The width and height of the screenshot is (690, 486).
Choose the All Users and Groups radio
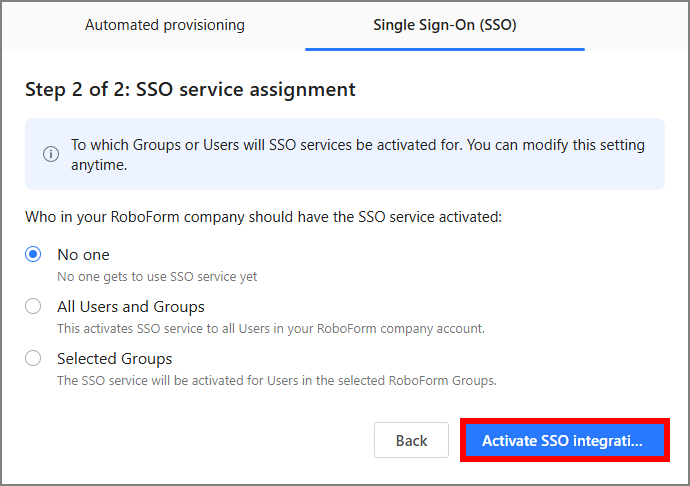[x=33, y=306]
